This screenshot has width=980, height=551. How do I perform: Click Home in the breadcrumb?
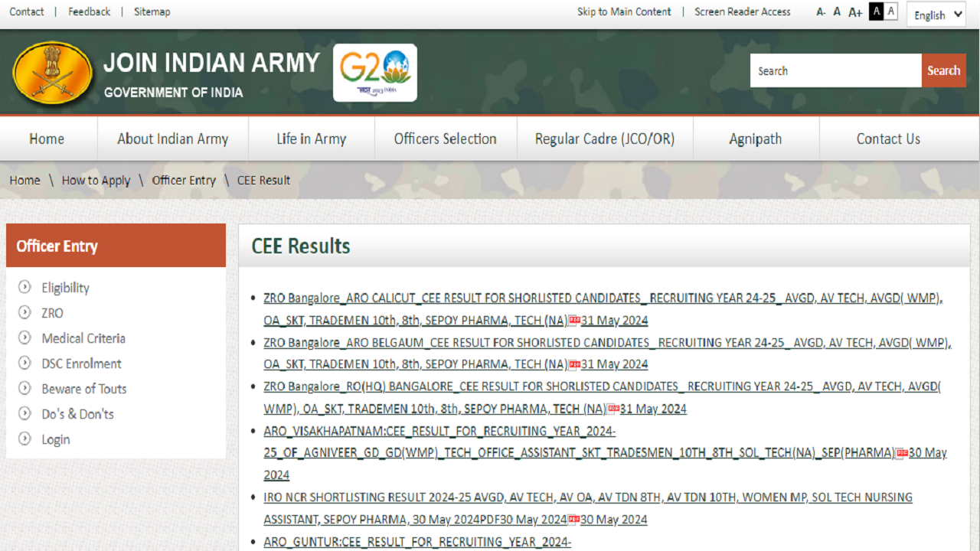[24, 181]
